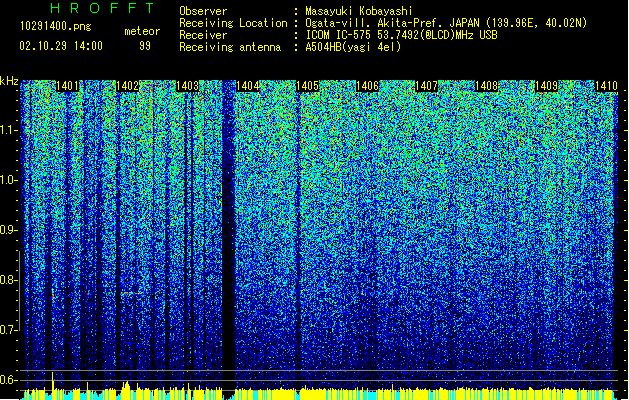
Task: Select antenna value A504HB(yagi 4el)
Action: click(x=353, y=47)
